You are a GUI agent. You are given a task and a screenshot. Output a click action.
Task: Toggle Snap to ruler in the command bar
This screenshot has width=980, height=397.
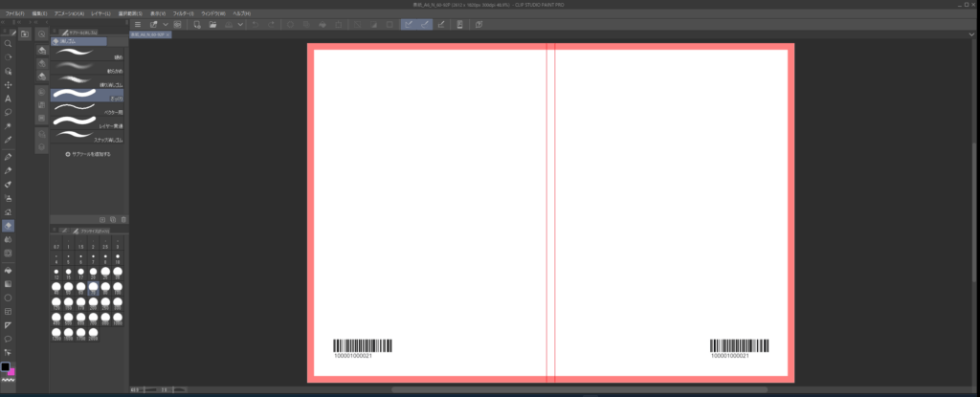[408, 24]
